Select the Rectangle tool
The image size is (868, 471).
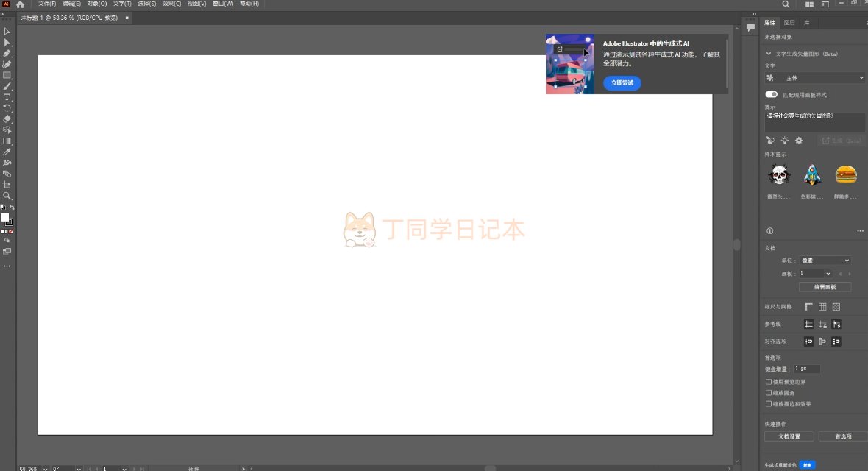click(7, 75)
